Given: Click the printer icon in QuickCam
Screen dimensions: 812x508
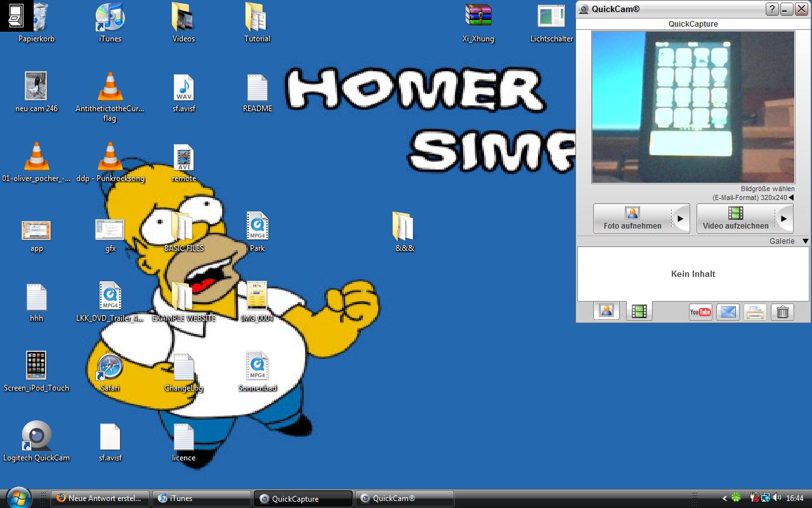Looking at the screenshot, I should [x=755, y=312].
